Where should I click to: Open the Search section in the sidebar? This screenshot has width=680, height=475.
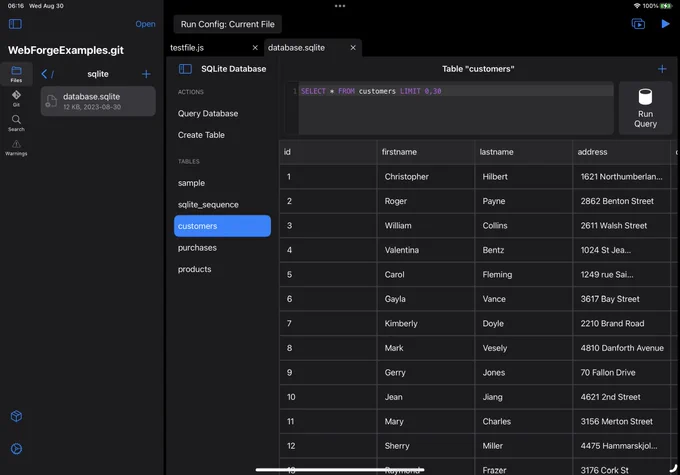pos(16,123)
